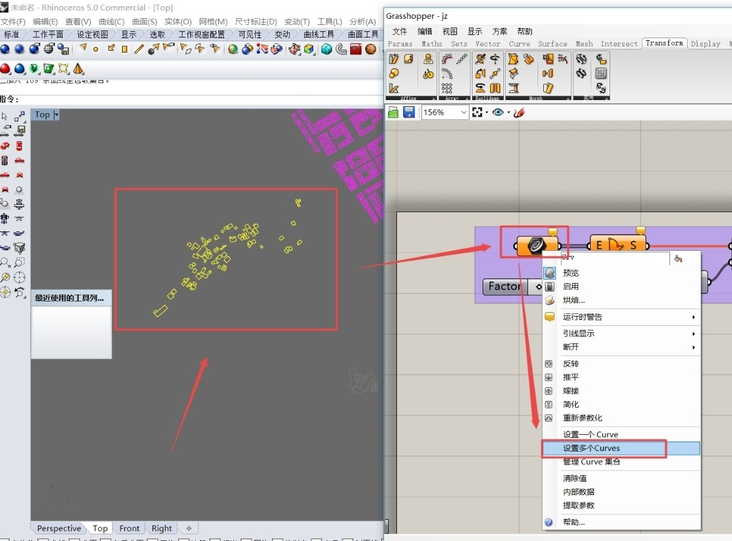Open the dropdown arrow beside the eye icon
The image size is (732, 541).
[508, 112]
